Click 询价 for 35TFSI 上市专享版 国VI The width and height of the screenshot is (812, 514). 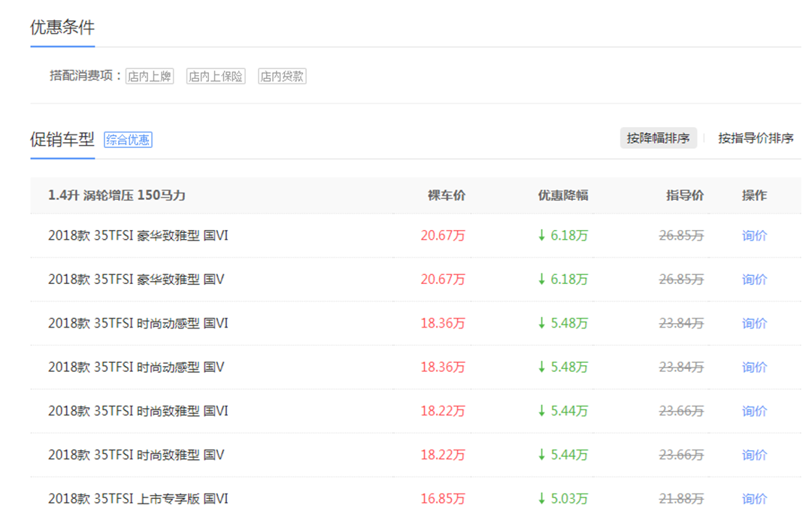click(x=754, y=498)
